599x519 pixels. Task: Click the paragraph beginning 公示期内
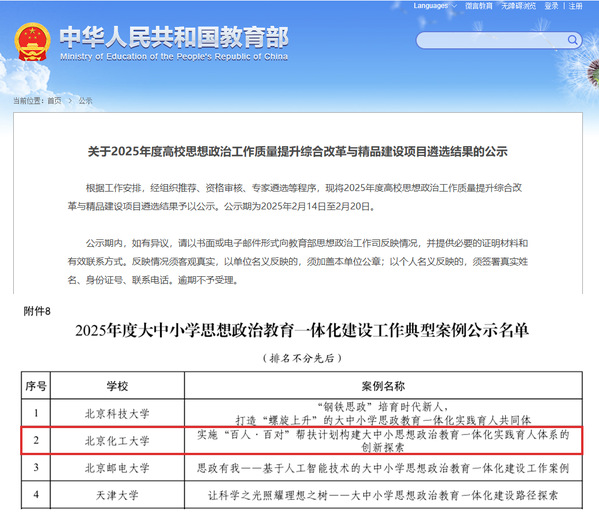tap(298, 262)
